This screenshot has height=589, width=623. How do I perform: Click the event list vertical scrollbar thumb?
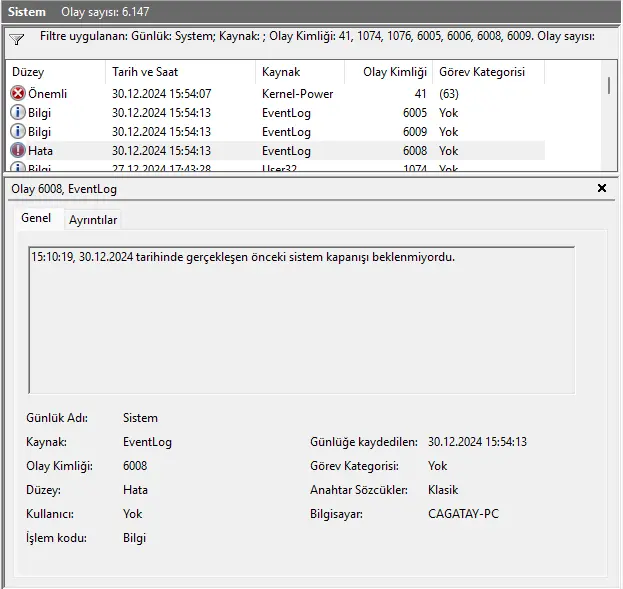point(609,85)
